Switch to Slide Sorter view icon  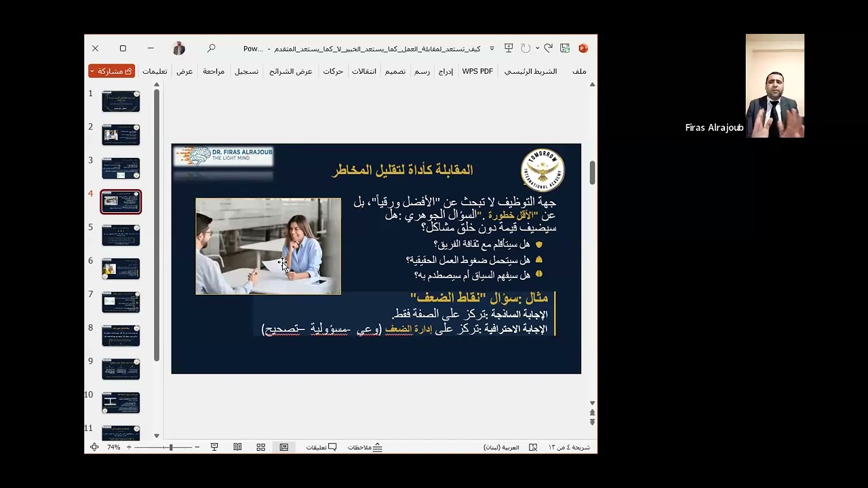[260, 447]
